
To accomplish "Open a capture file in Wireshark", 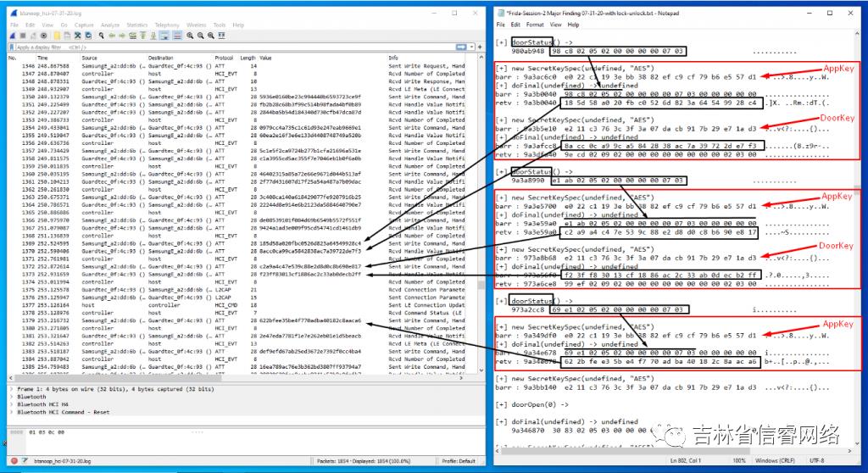I will 57,36.
